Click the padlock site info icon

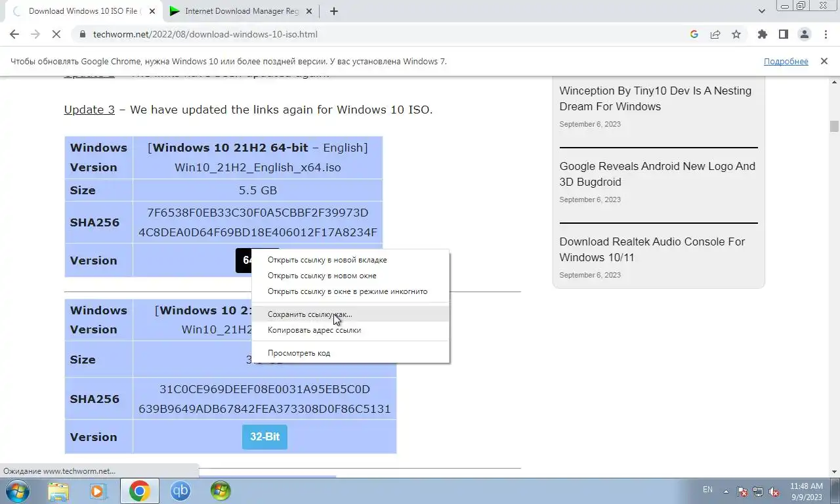click(x=83, y=34)
